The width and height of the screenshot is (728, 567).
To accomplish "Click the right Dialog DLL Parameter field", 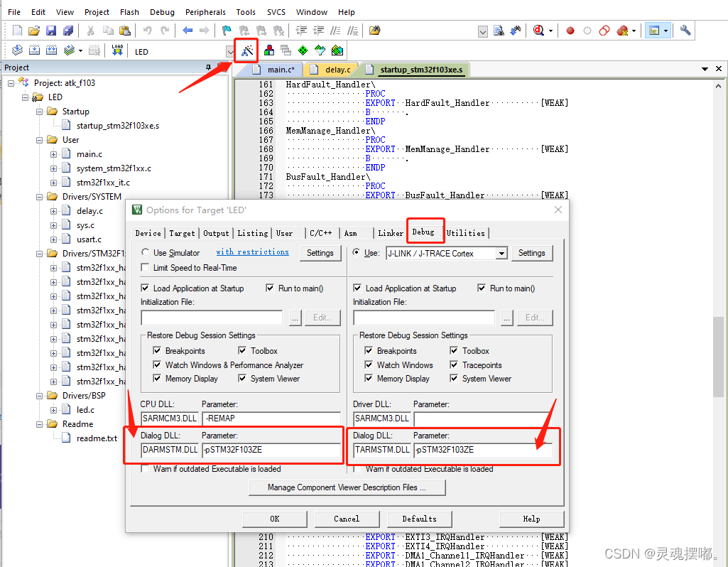I will pos(483,450).
